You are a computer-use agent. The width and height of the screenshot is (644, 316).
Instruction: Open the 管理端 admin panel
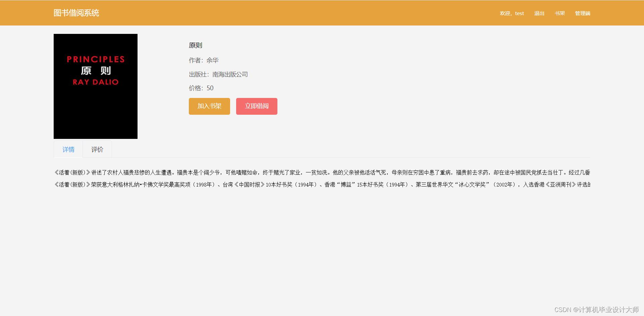(x=583, y=13)
